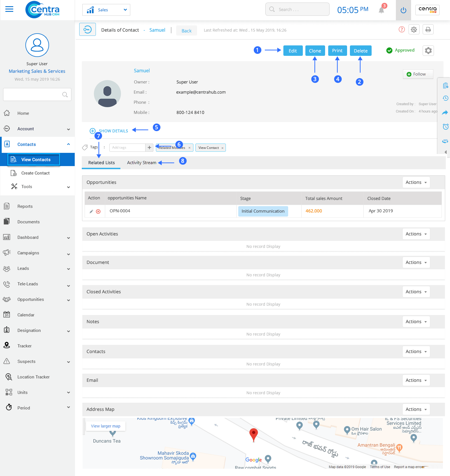Open the help question mark icon
This screenshot has width=450, height=476.
[402, 29]
